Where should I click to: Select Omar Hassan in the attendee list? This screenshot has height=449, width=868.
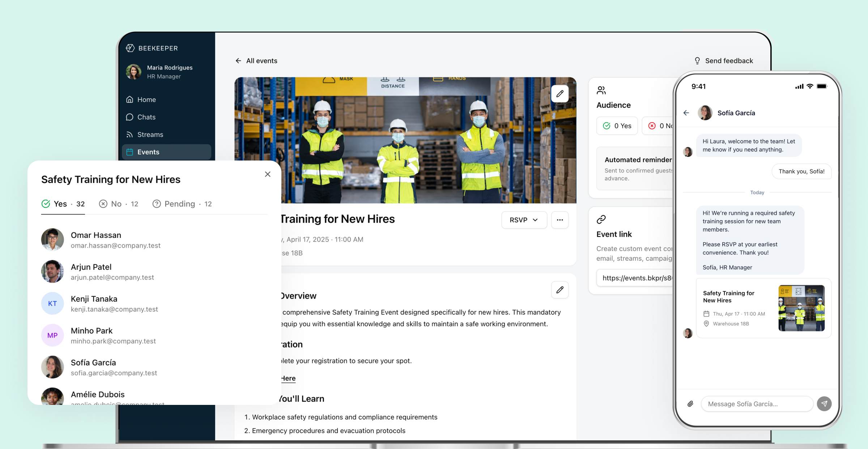[x=96, y=240]
